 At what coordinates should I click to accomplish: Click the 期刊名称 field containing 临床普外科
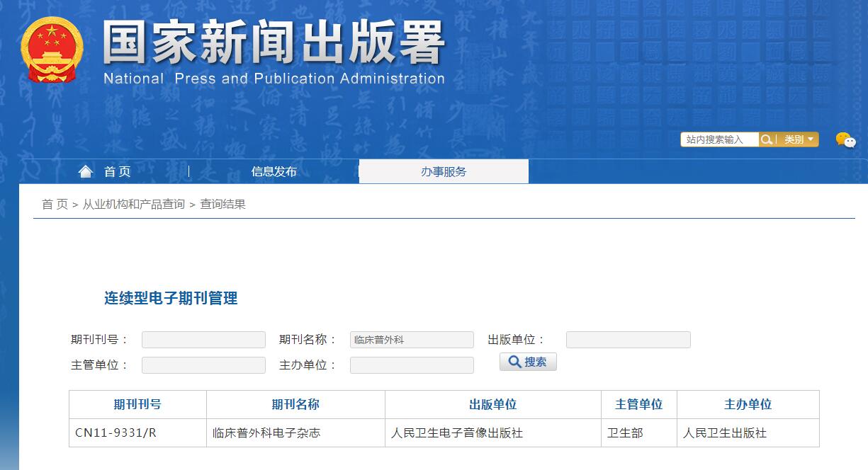(411, 339)
